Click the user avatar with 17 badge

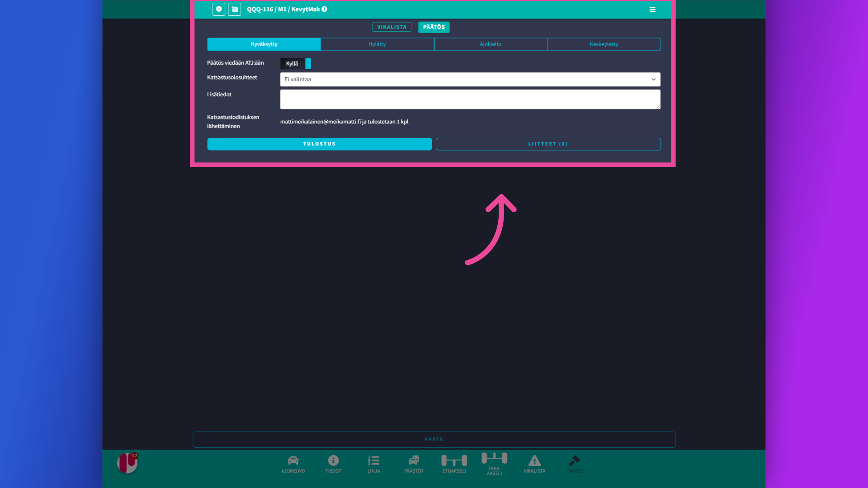coord(127,463)
